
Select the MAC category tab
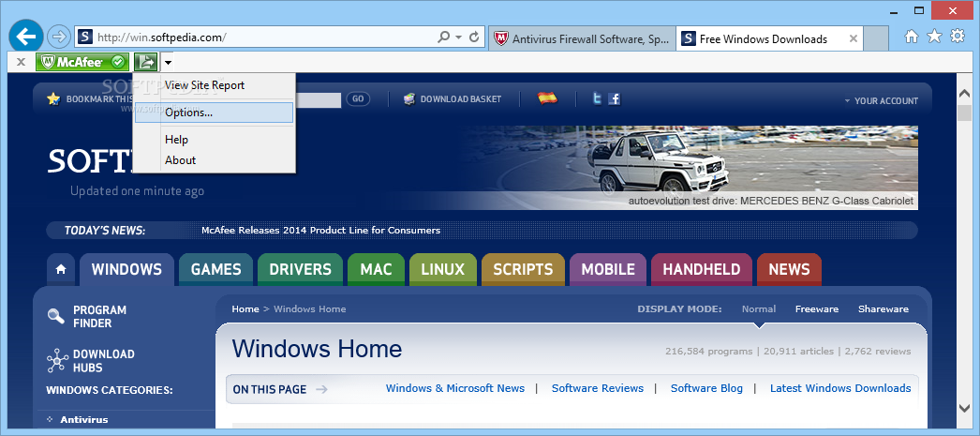click(377, 270)
